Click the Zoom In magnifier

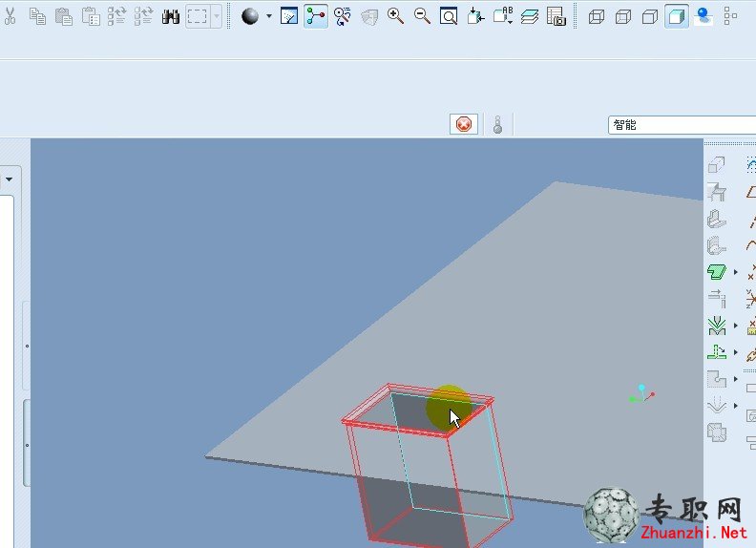pos(396,16)
